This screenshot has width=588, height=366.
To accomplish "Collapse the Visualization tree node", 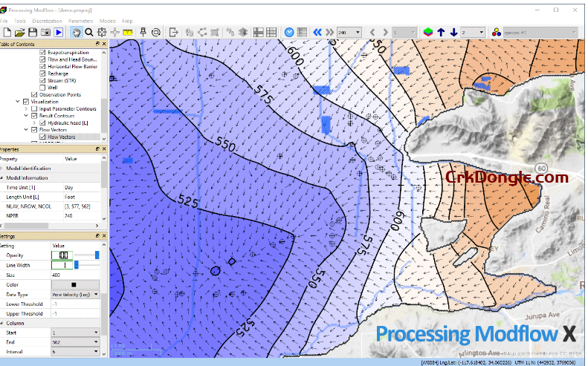I will (x=18, y=102).
